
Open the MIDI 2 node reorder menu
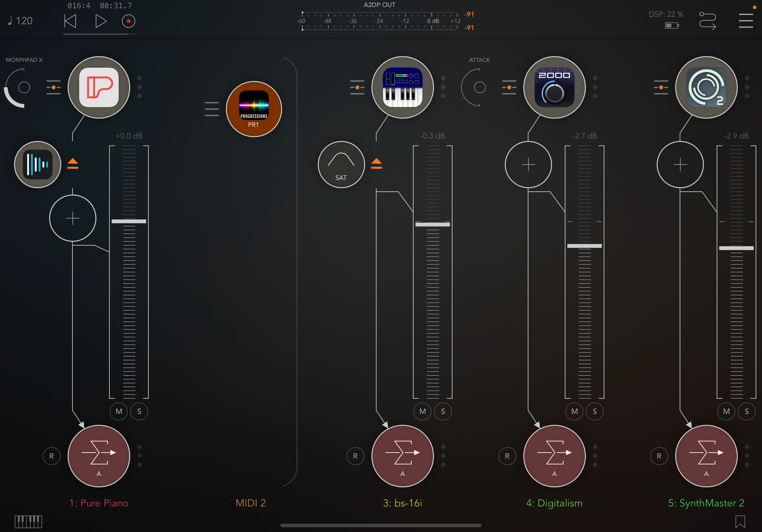pos(212,109)
